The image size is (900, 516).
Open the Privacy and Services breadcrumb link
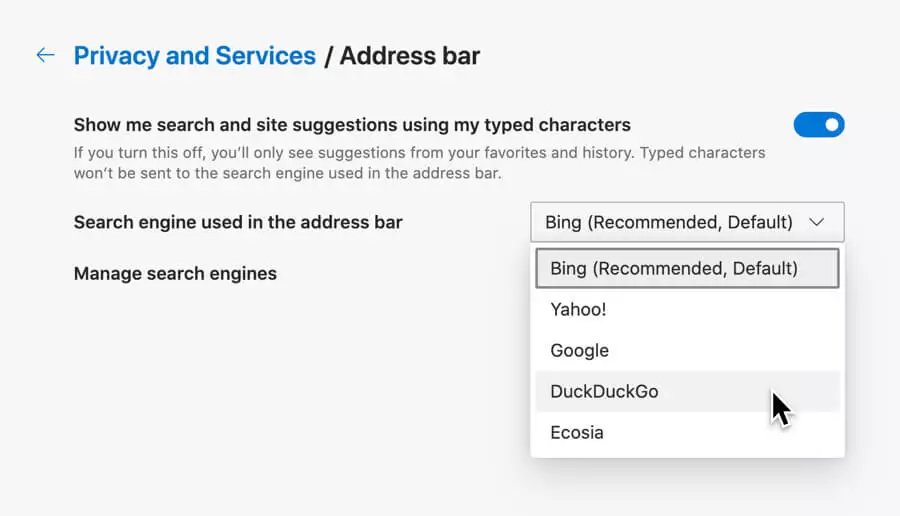pos(195,56)
